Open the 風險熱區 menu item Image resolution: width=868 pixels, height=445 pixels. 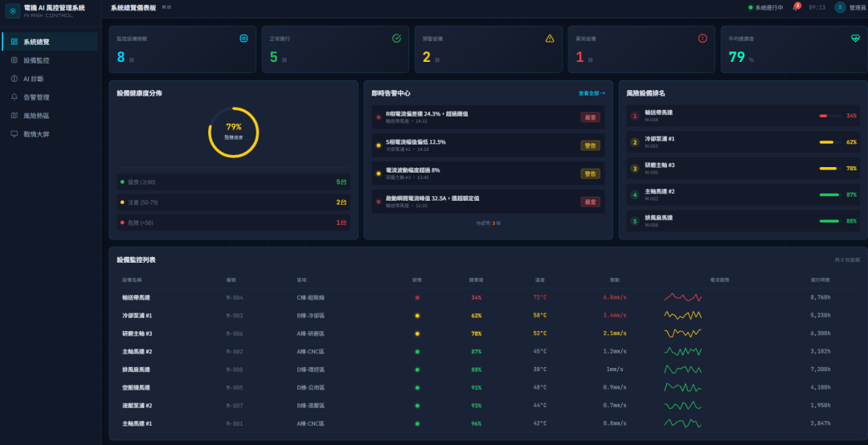pos(50,116)
